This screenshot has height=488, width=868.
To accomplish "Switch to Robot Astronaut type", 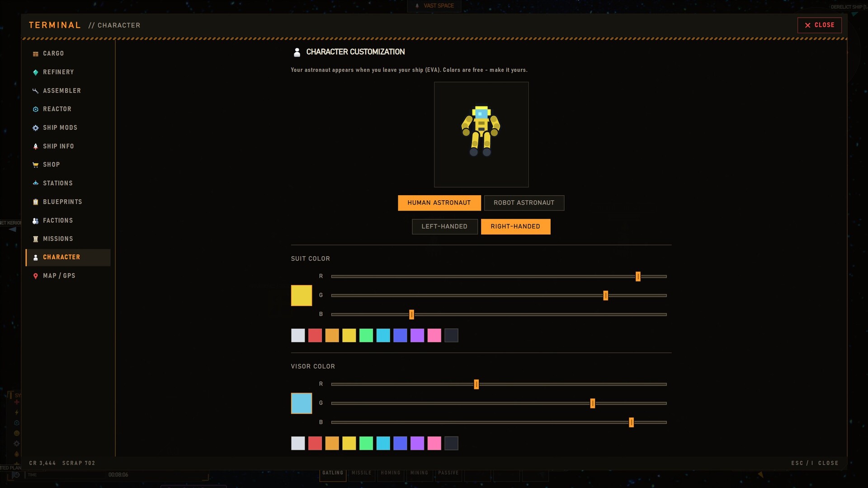I will click(x=524, y=203).
